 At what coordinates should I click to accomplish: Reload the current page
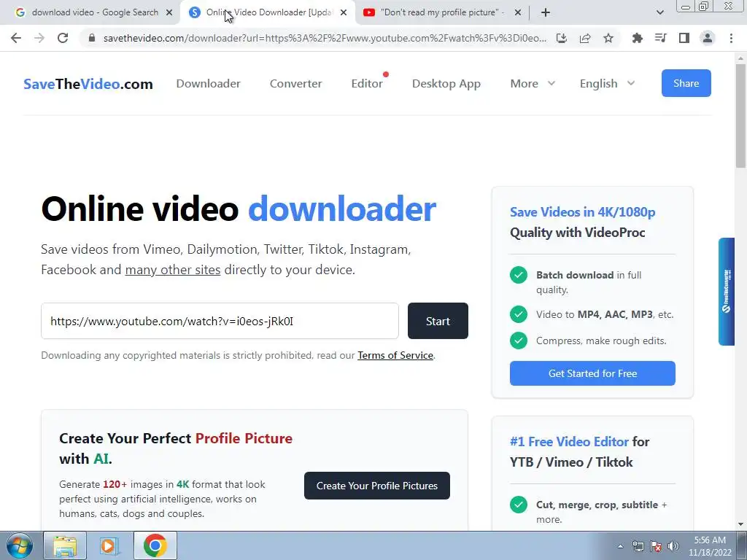[63, 38]
